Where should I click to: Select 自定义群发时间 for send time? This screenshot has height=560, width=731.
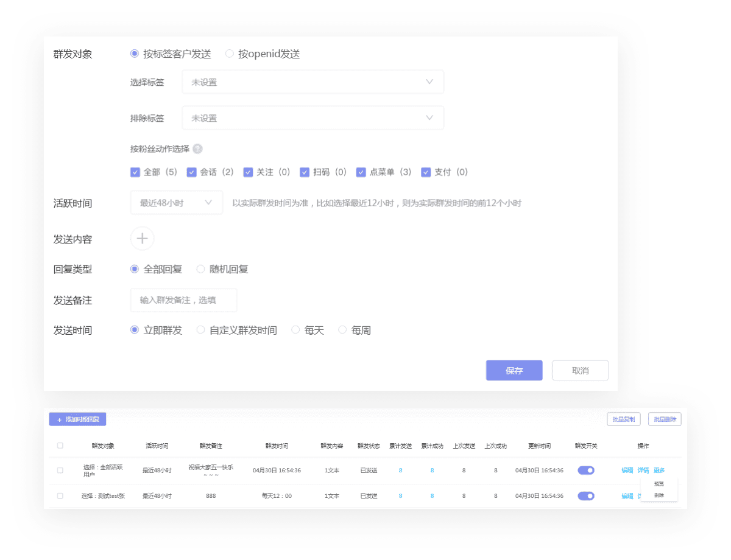pos(200,330)
